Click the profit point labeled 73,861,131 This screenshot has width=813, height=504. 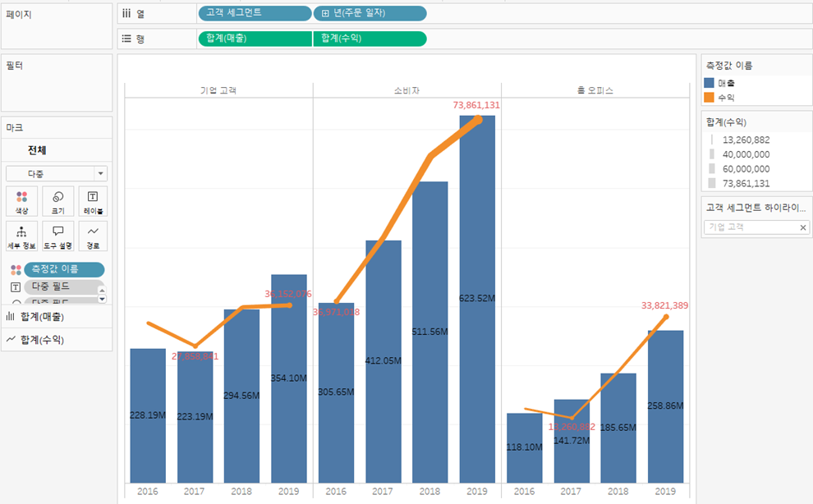pyautogui.click(x=477, y=120)
